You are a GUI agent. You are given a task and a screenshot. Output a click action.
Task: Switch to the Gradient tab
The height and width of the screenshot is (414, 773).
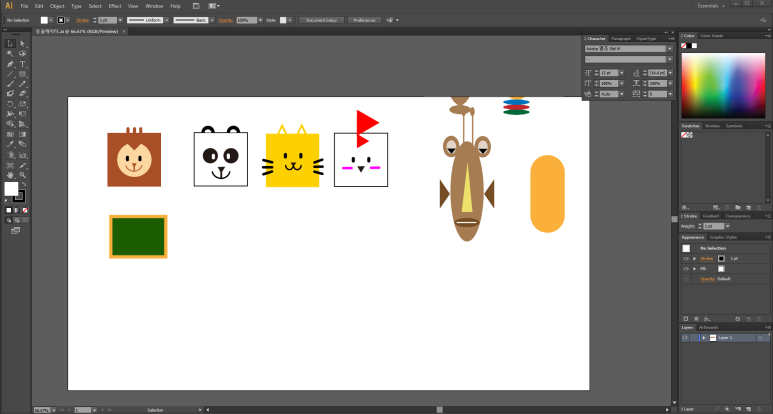coord(710,216)
